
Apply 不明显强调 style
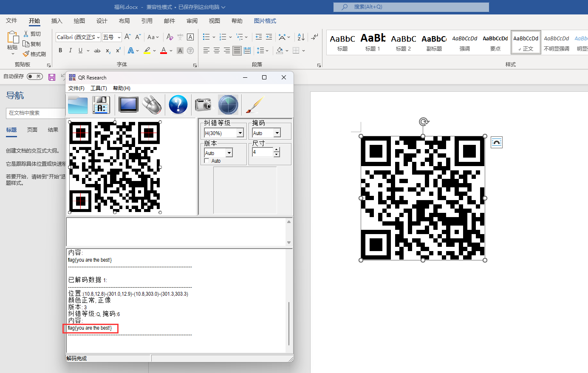[557, 42]
